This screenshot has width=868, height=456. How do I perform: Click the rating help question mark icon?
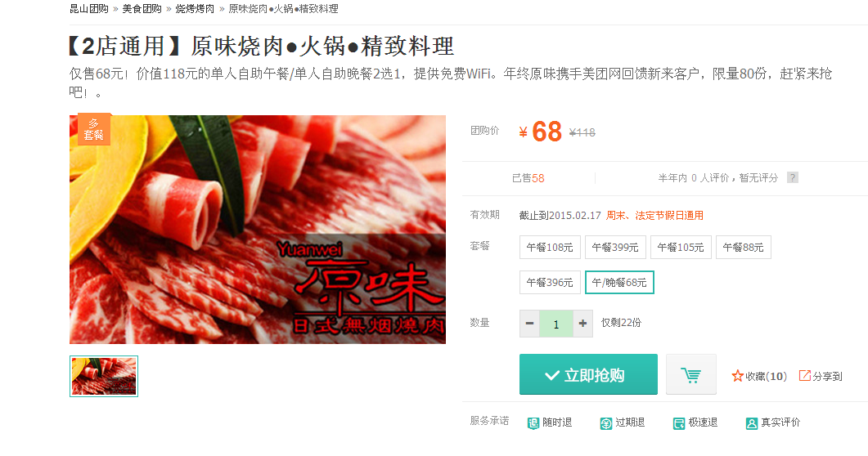pyautogui.click(x=793, y=177)
